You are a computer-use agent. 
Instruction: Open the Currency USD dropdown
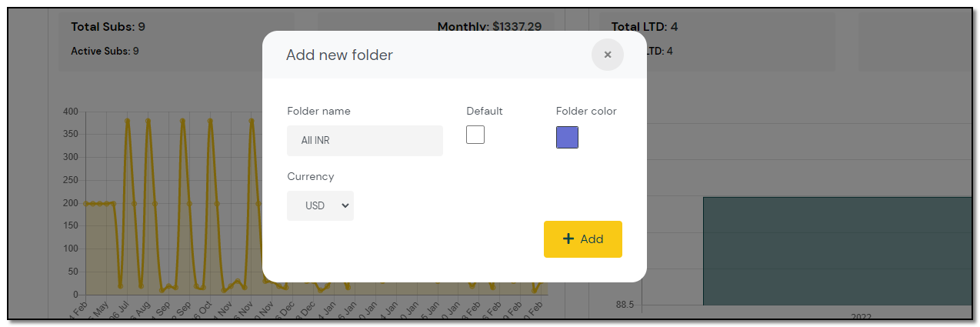point(320,205)
